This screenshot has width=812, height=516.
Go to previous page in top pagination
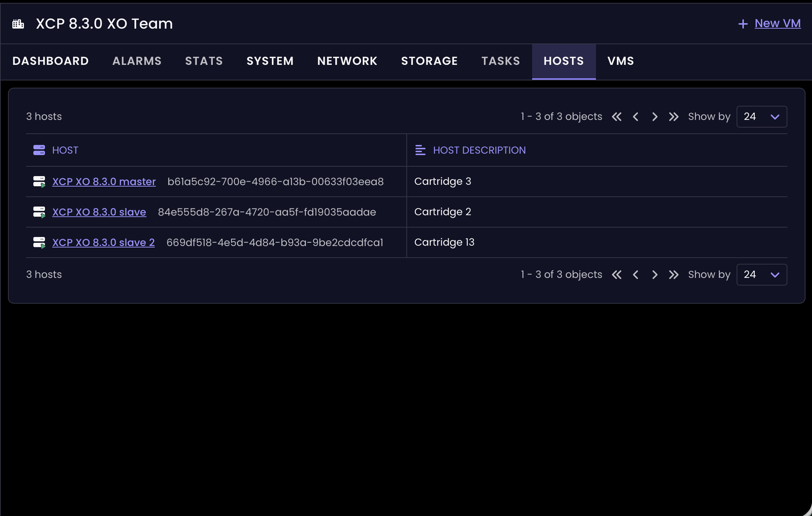(635, 117)
